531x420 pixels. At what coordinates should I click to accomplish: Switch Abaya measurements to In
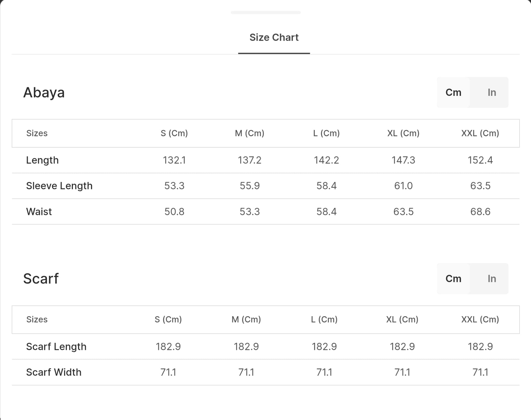[491, 92]
